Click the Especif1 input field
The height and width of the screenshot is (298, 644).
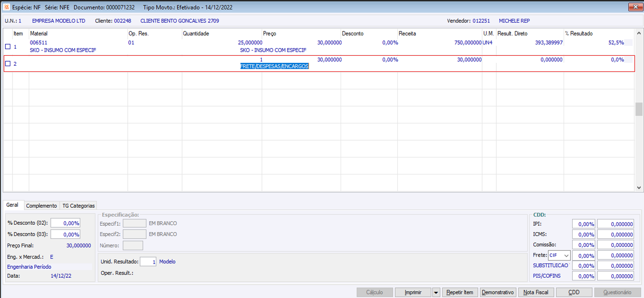134,223
